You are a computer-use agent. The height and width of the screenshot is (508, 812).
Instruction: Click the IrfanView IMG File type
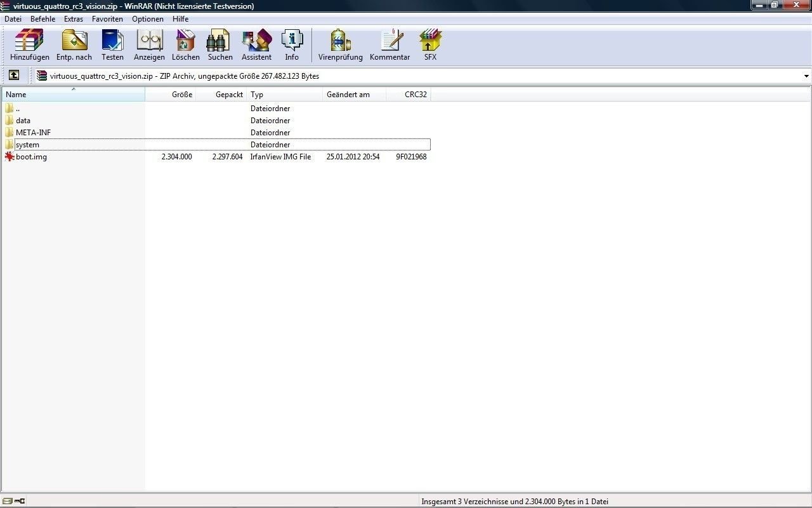coord(280,157)
